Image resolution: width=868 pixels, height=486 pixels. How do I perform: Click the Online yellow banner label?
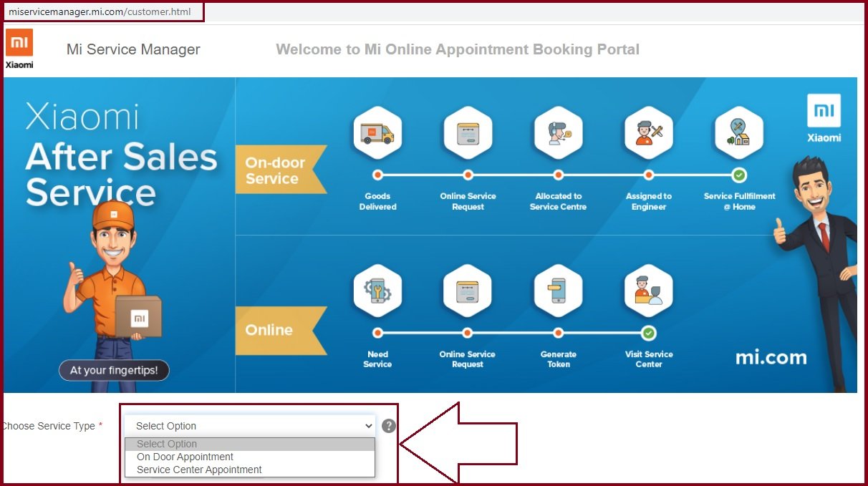pyautogui.click(x=269, y=330)
